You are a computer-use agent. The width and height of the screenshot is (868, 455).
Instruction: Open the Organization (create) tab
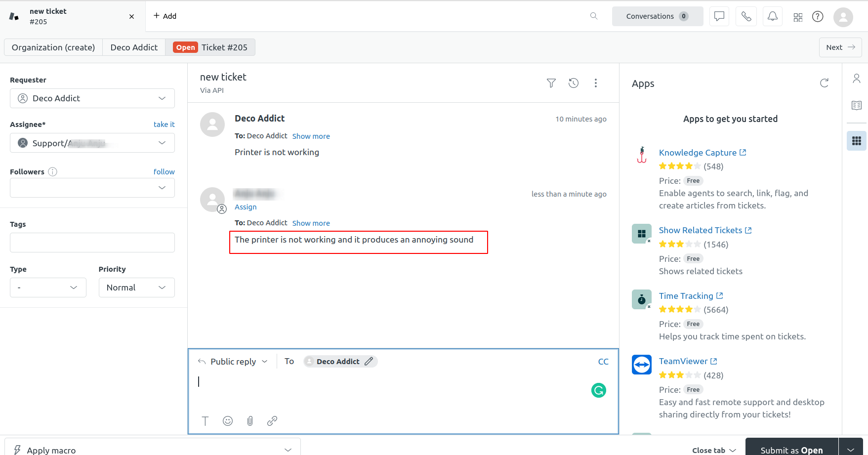[x=53, y=47]
